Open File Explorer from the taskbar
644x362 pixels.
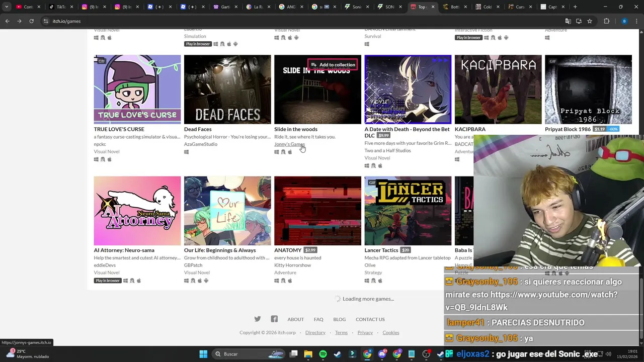pos(308,354)
